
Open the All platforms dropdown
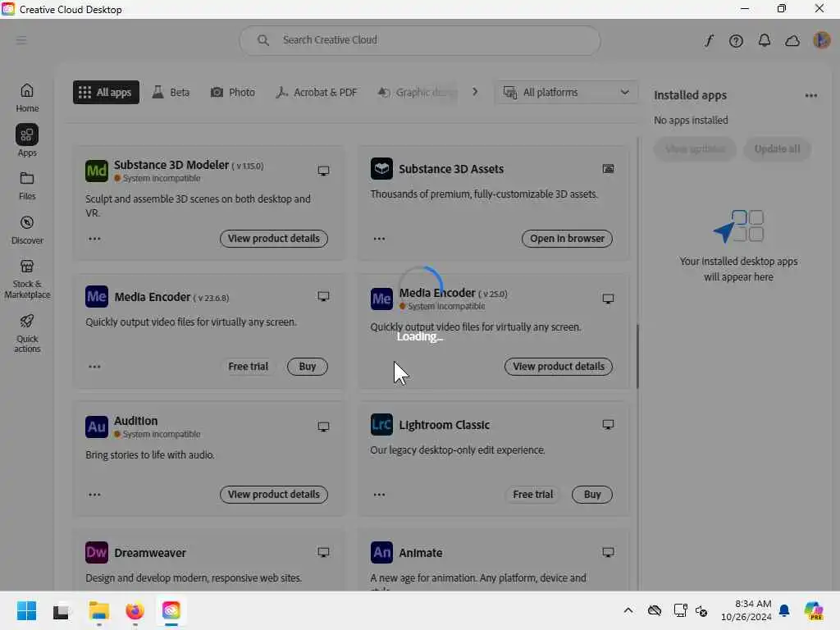tap(566, 92)
